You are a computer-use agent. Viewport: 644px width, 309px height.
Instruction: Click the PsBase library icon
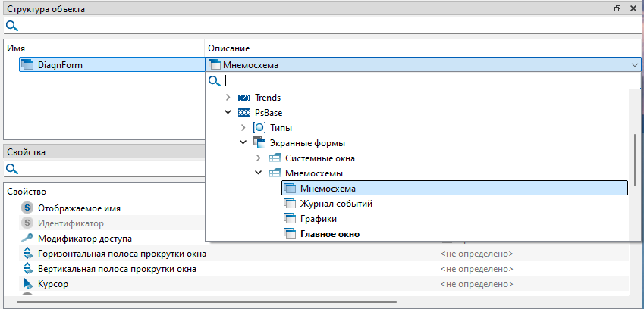coord(244,113)
